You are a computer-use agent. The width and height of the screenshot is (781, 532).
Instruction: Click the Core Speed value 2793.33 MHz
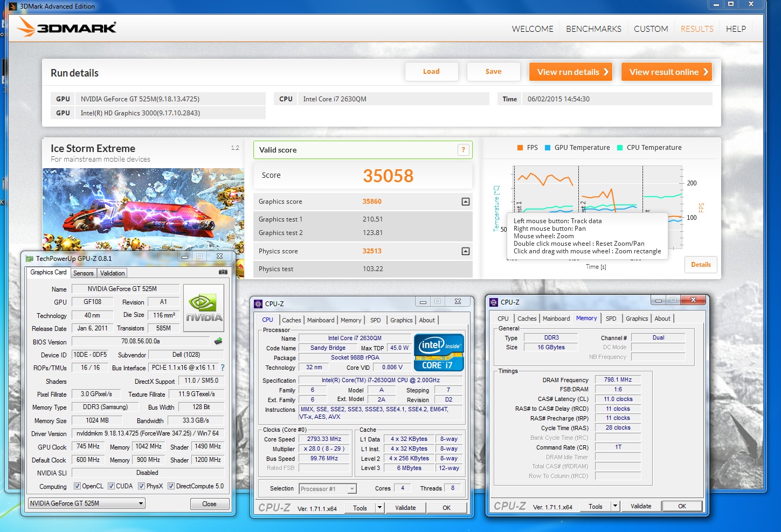(324, 439)
